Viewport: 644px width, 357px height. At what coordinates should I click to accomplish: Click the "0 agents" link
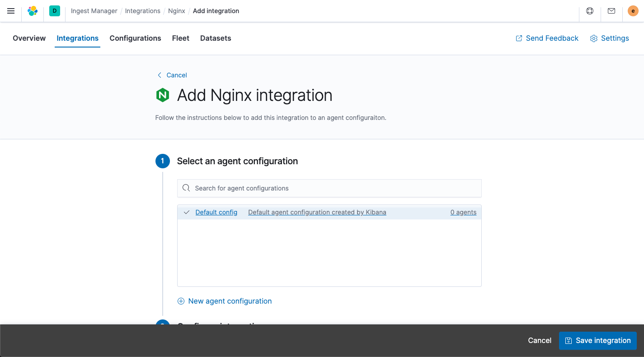pyautogui.click(x=463, y=212)
